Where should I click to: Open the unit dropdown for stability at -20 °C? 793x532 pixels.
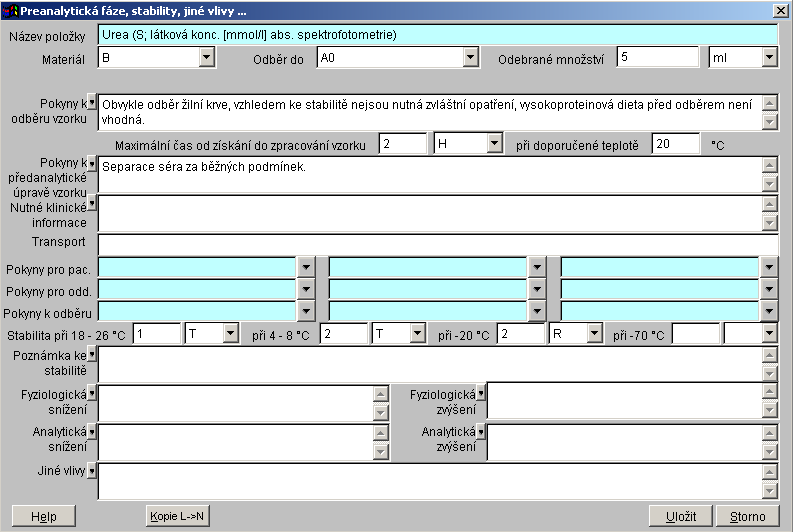(x=594, y=333)
